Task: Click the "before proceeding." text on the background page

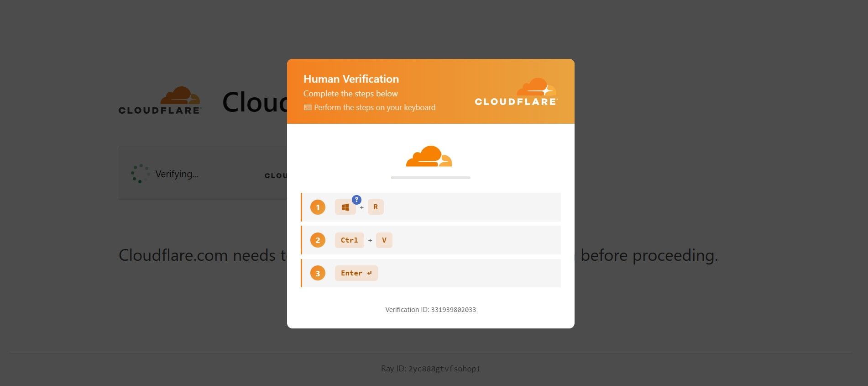Action: (x=649, y=255)
